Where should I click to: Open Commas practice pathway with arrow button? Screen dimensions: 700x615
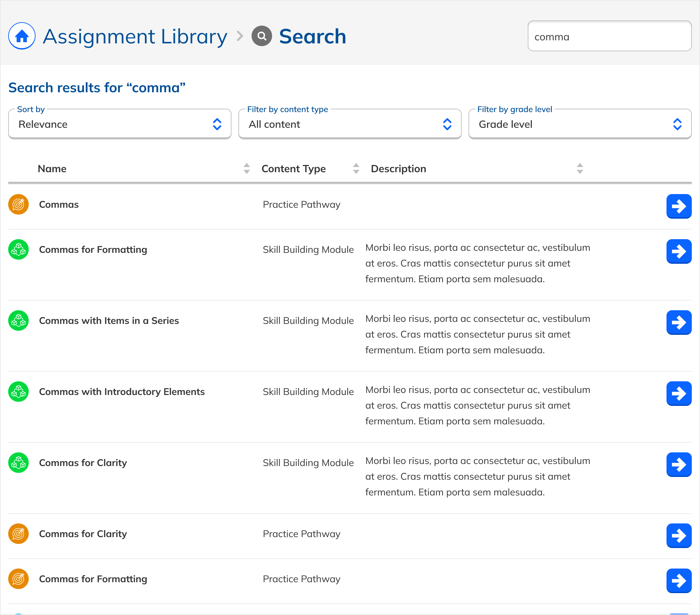tap(678, 206)
